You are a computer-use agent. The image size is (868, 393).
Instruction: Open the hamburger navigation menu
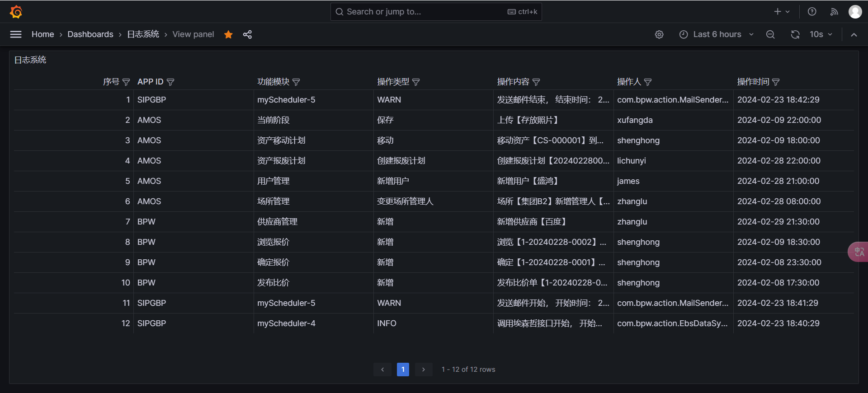click(x=16, y=34)
